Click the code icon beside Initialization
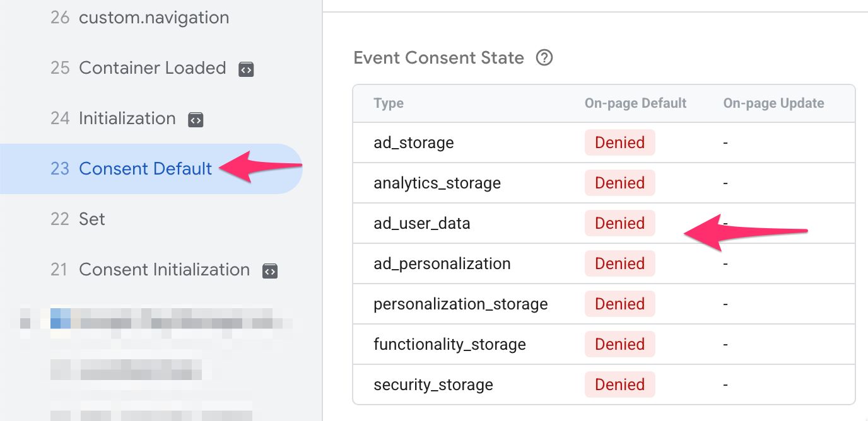This screenshot has height=421, width=868. click(x=196, y=120)
